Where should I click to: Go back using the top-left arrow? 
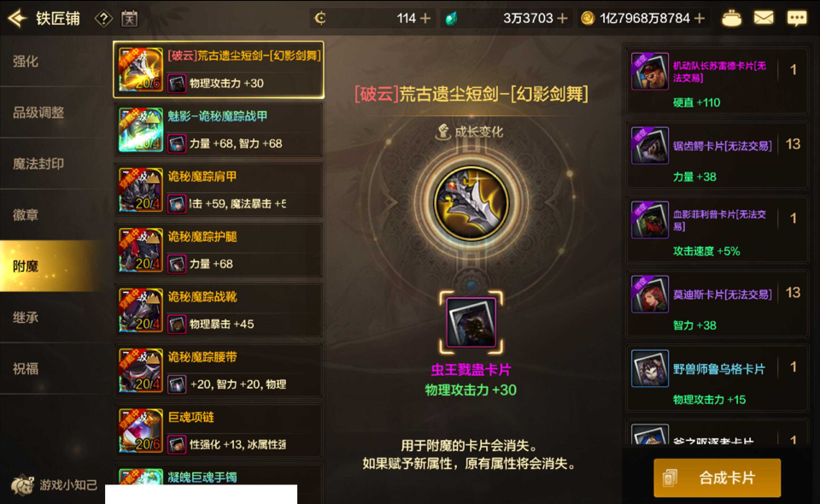tap(17, 18)
